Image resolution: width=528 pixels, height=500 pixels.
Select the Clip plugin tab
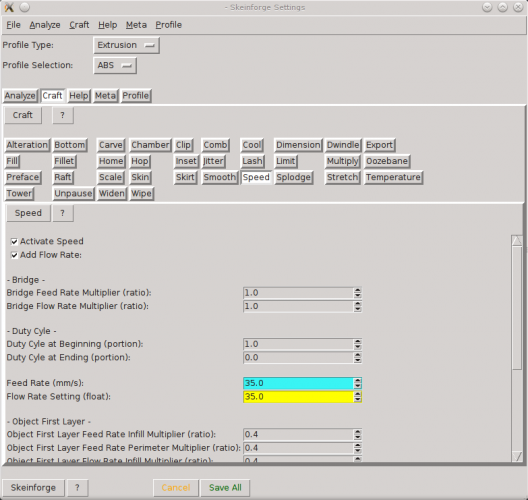tap(184, 145)
